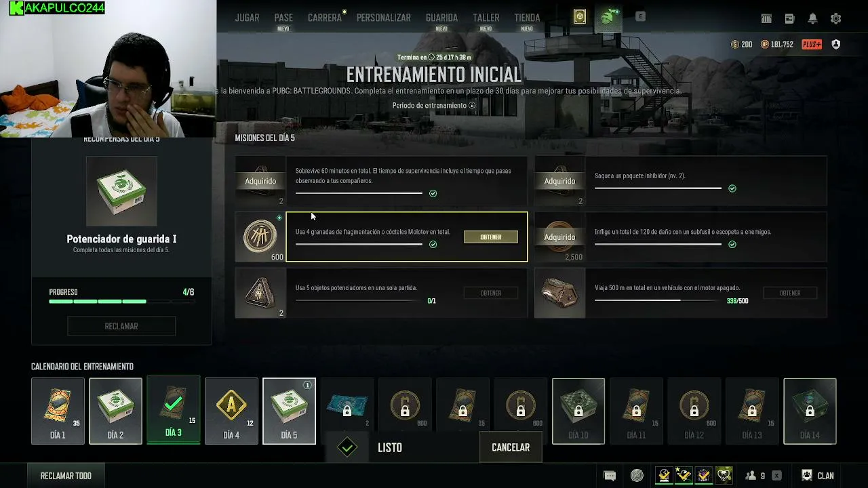This screenshot has width=868, height=488.
Task: Select DÍA 1 in the training calendar
Action: (58, 411)
